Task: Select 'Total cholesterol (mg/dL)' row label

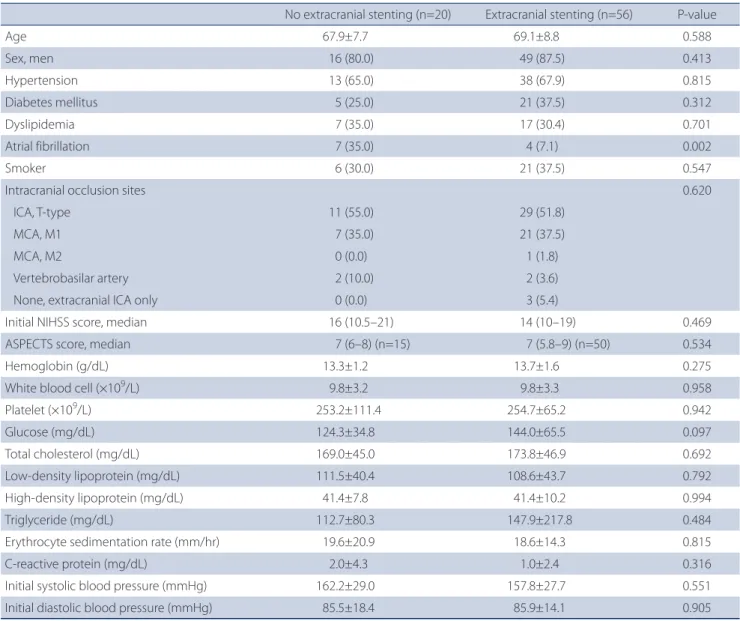Action: point(72,454)
